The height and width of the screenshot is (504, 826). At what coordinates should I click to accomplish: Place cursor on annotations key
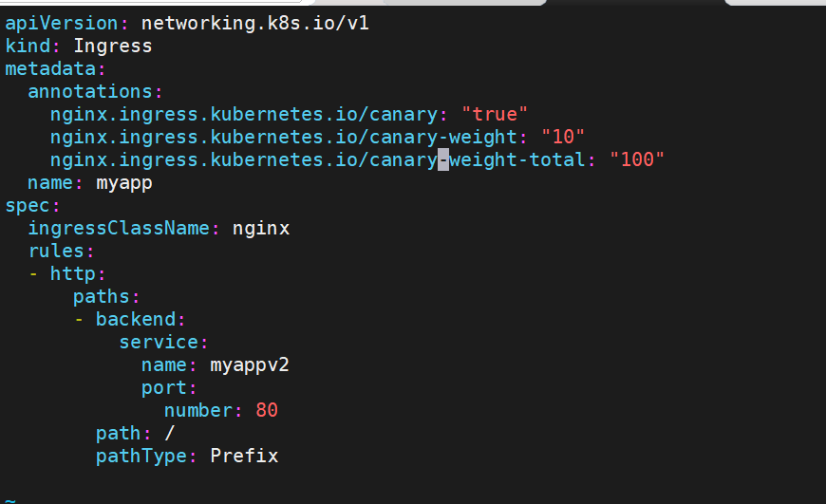pos(90,92)
